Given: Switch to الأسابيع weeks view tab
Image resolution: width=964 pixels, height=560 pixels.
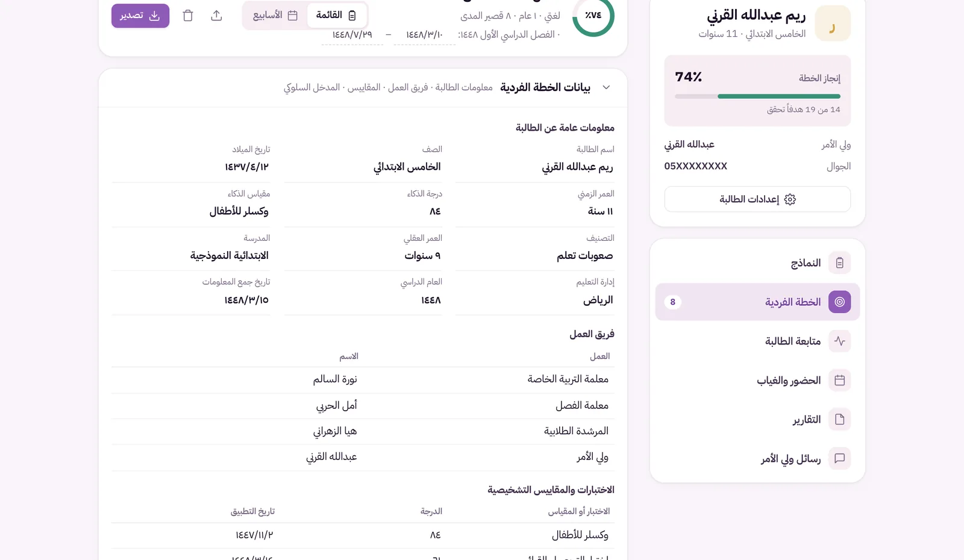Looking at the screenshot, I should coord(275,15).
